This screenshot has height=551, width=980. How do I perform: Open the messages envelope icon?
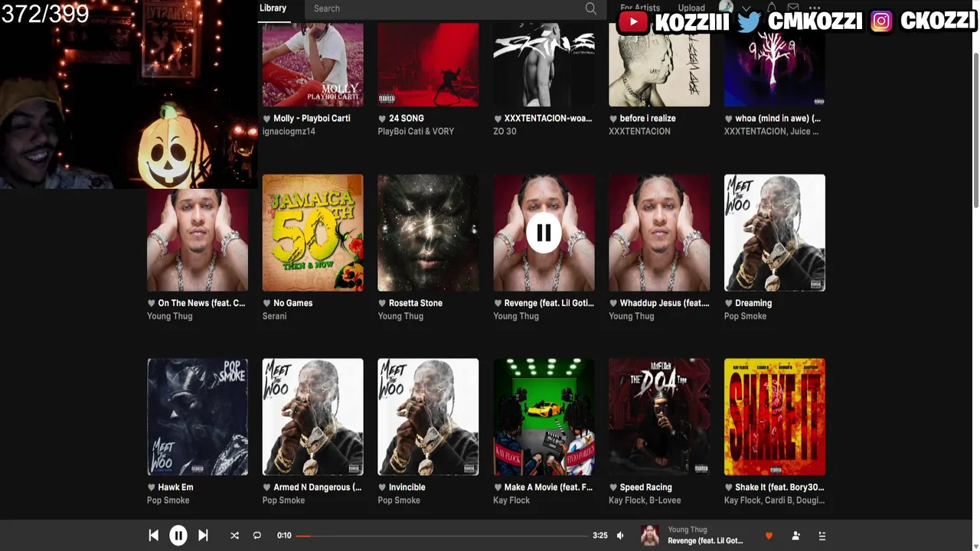click(x=793, y=8)
